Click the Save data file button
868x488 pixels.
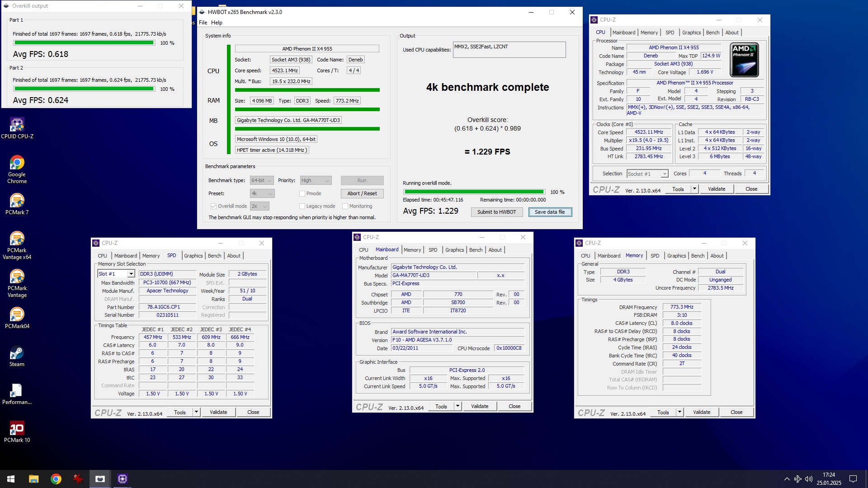(550, 212)
